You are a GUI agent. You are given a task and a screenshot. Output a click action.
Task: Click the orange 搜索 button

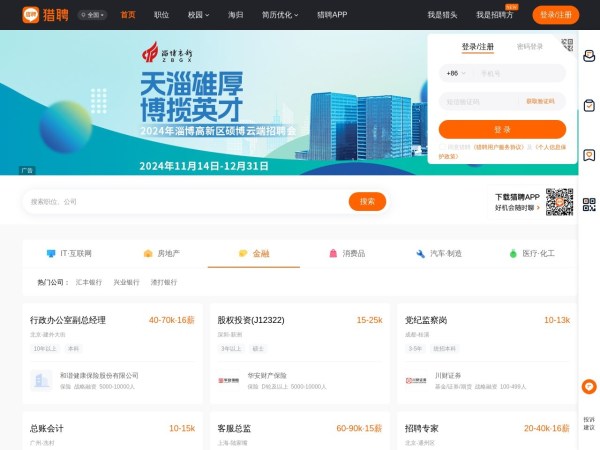point(367,201)
